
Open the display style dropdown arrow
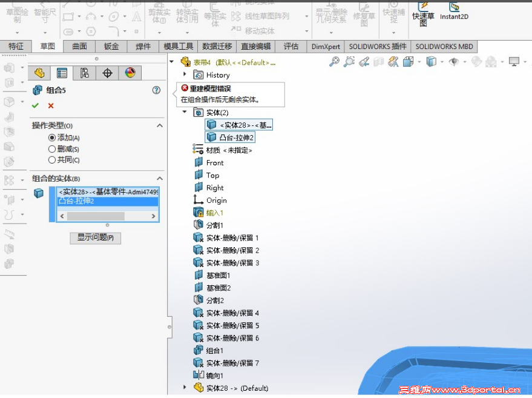coord(442,62)
